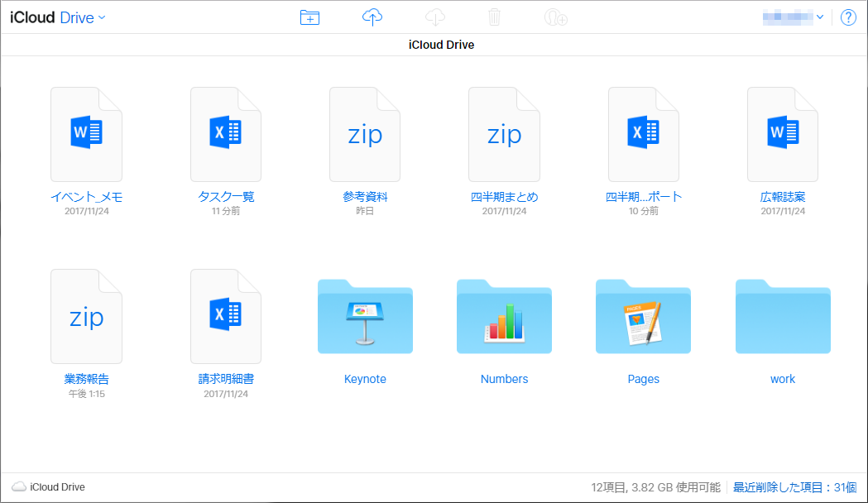Select the タスク一覧 Excel file
Viewport: 868px width, 503px height.
tap(225, 134)
